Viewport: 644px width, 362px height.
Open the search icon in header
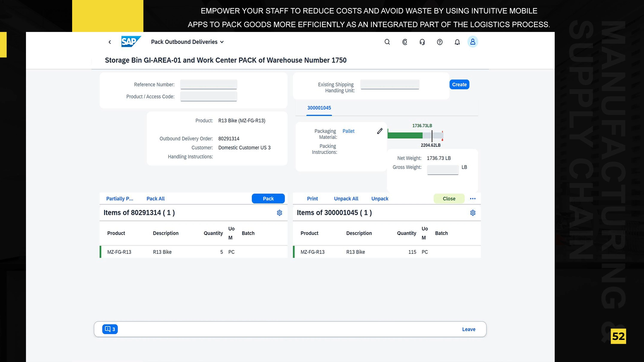click(387, 42)
